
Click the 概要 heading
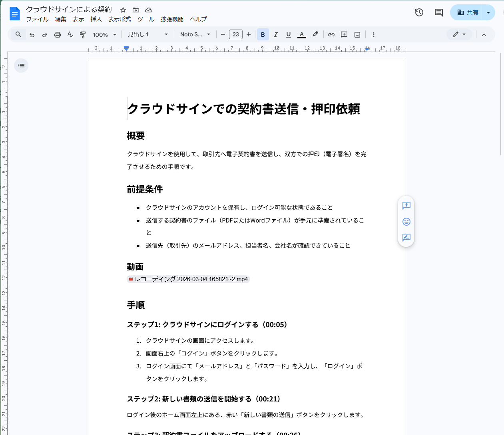[136, 136]
